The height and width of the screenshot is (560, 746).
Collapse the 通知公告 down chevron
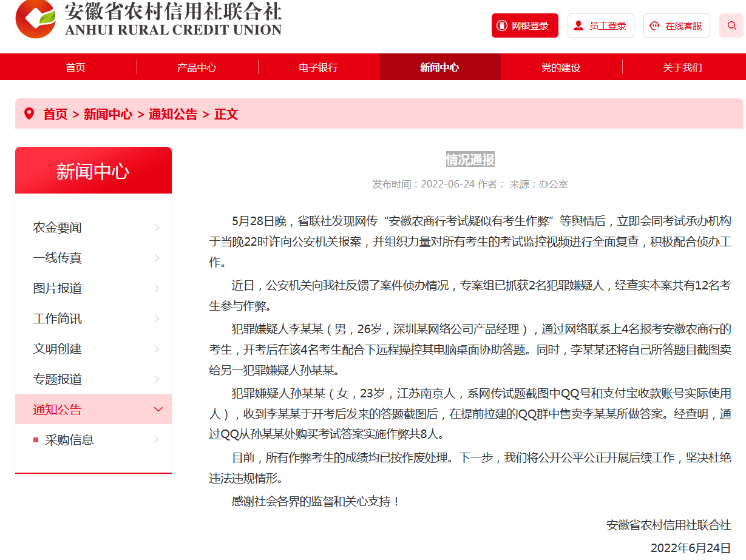pyautogui.click(x=158, y=410)
